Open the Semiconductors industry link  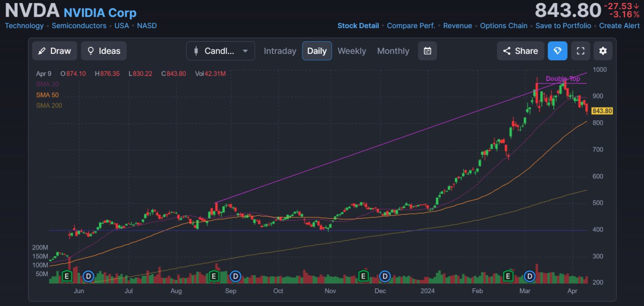point(79,26)
